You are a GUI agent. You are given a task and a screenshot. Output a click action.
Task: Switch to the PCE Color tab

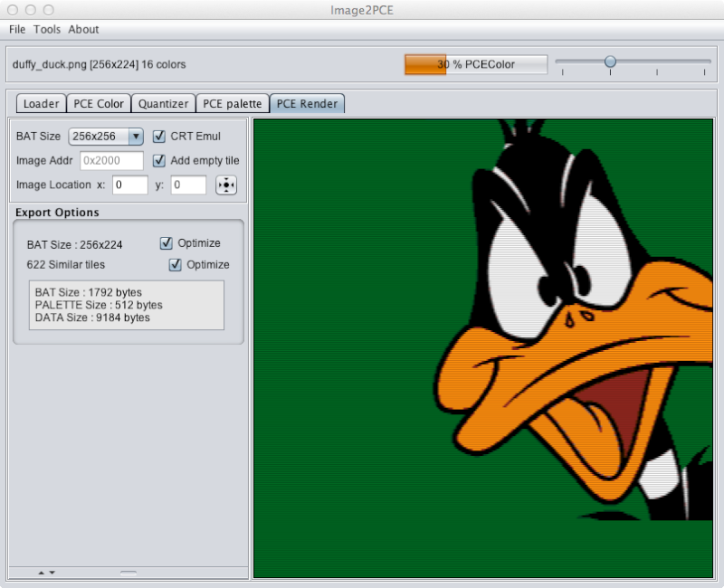click(x=99, y=103)
